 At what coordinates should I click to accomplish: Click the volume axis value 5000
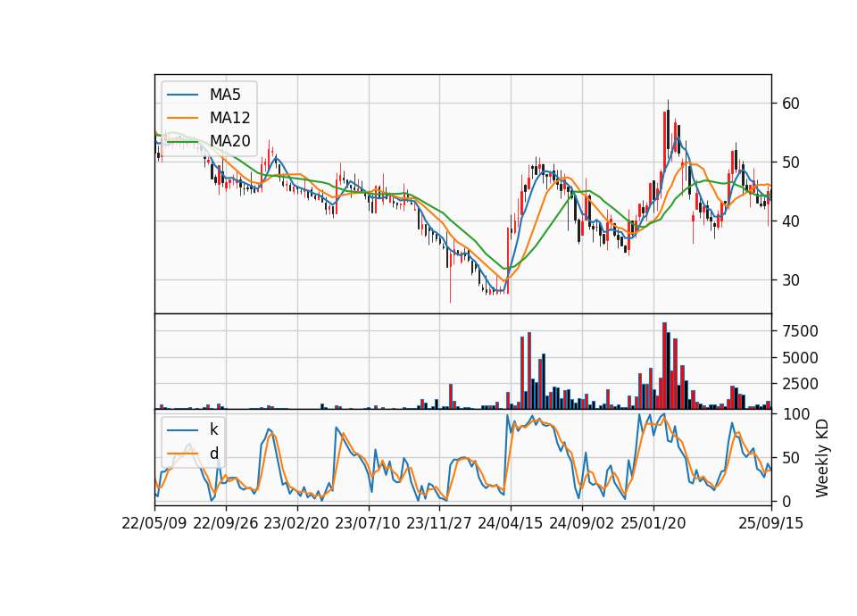pyautogui.click(x=800, y=358)
